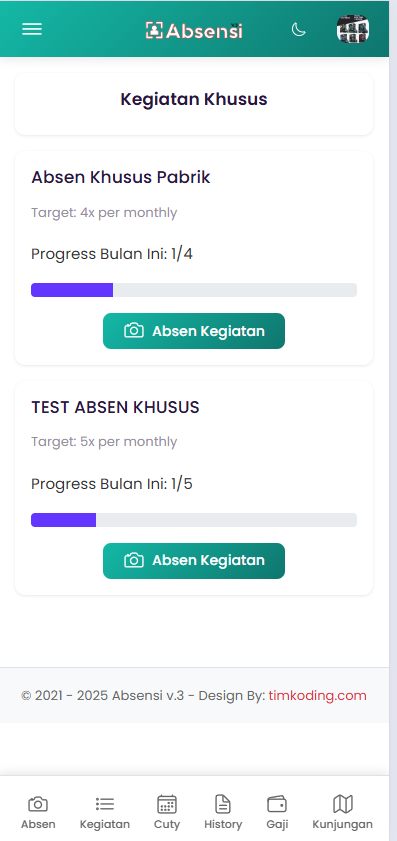
Task: Toggle dark mode with moon icon
Action: 298,29
